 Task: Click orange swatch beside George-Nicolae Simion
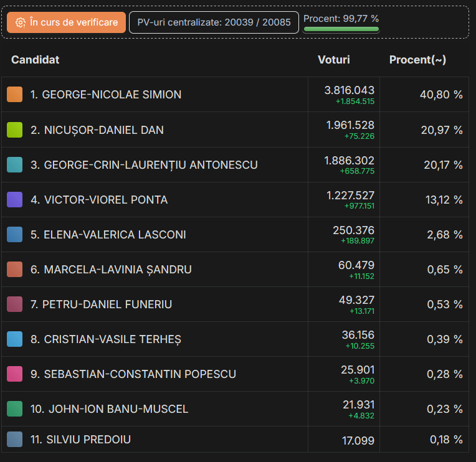[14, 95]
